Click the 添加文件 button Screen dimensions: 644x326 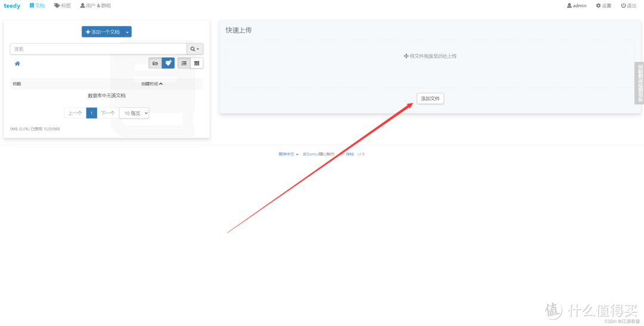(x=430, y=99)
